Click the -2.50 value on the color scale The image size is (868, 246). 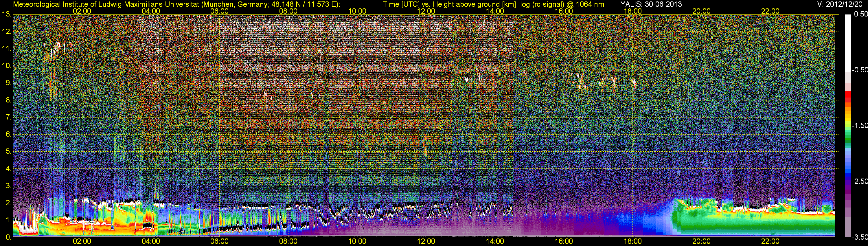[x=860, y=181]
